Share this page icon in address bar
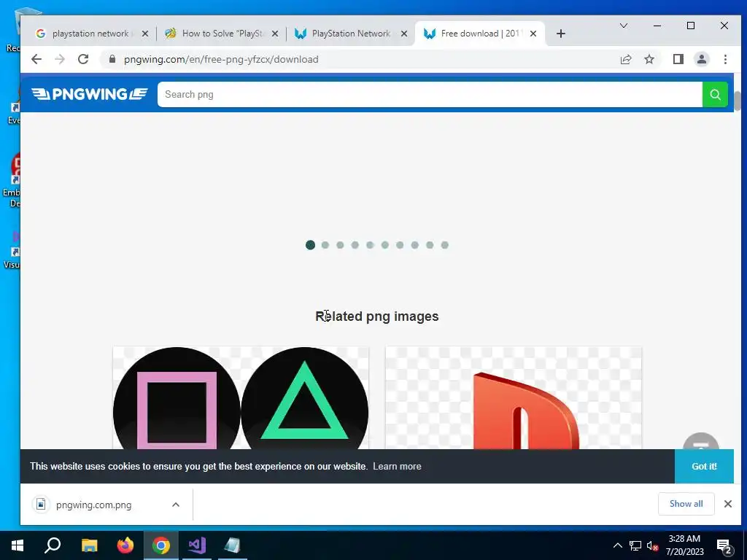Viewport: 747px width, 560px height. (625, 59)
